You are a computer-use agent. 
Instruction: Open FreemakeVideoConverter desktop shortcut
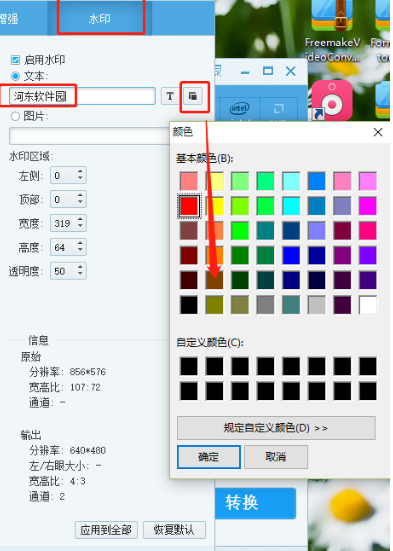point(332,31)
